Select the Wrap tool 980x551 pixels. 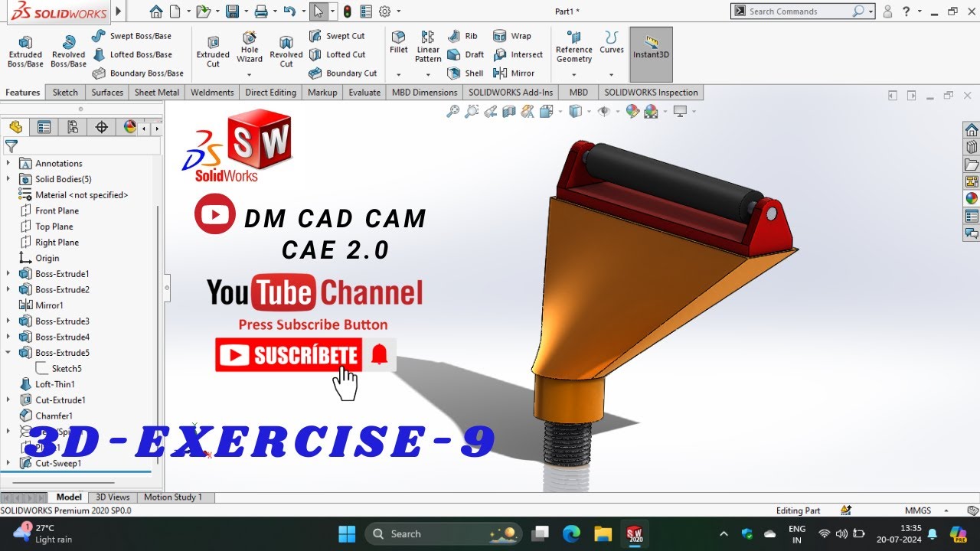click(512, 36)
